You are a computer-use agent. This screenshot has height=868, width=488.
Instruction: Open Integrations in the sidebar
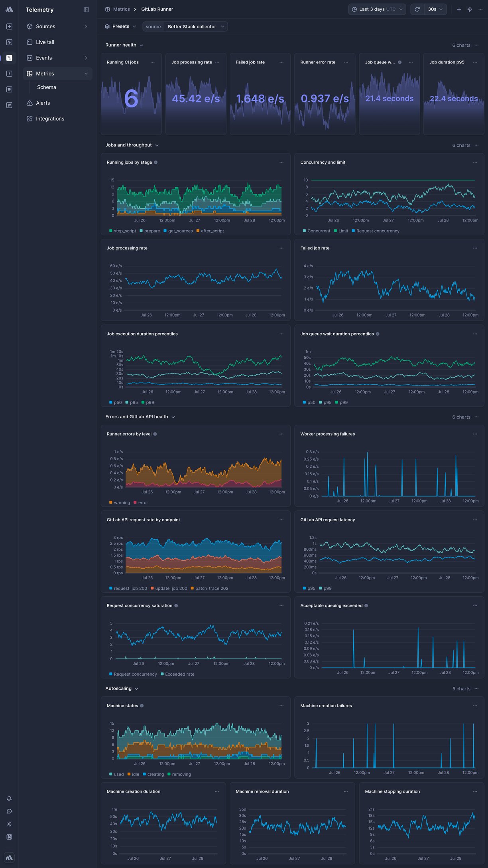(x=57, y=119)
